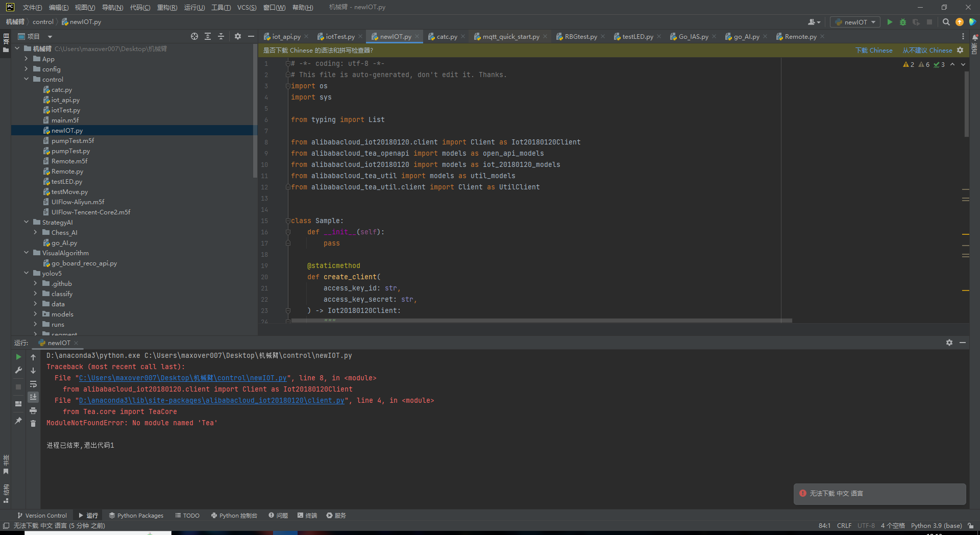Toggle the Structure side panel
980x535 pixels.
(x=6, y=493)
